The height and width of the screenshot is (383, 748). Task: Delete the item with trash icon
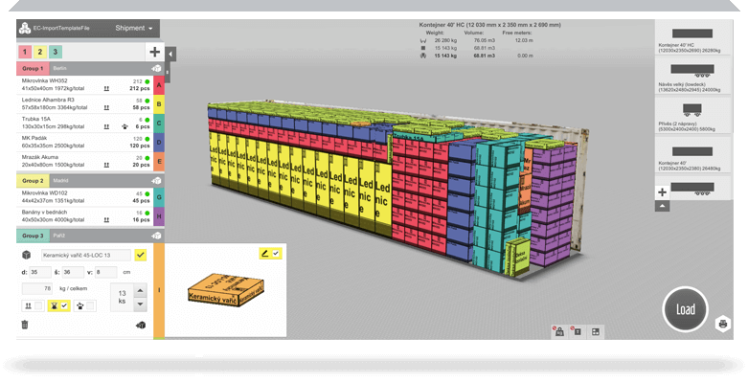pos(25,325)
